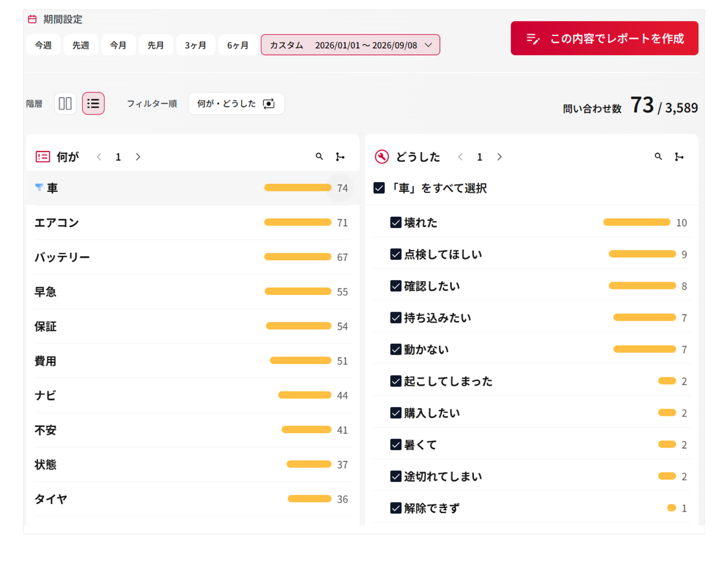Select the 6ヶ月 period tab
The height and width of the screenshot is (563, 728).
[x=238, y=45]
